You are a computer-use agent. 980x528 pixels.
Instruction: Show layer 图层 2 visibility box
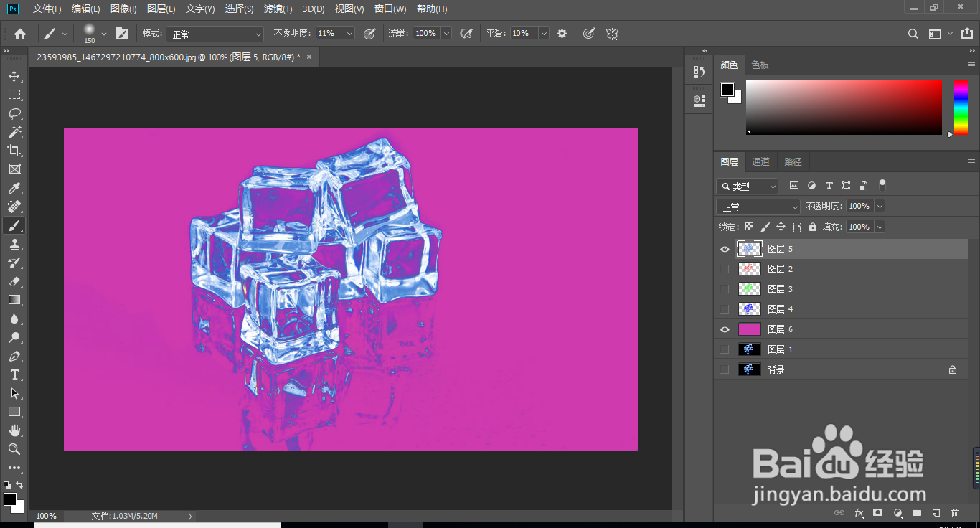725,269
